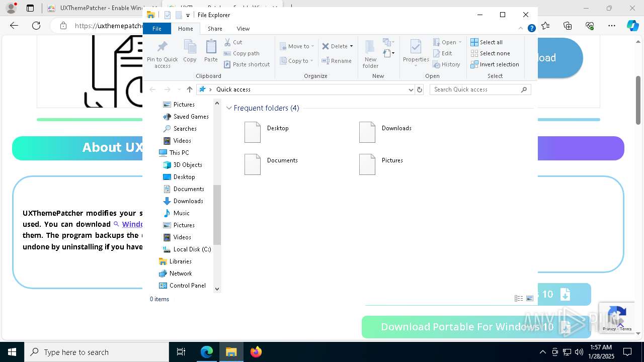Open ribbon Help question mark icon
Image resolution: width=644 pixels, height=362 pixels.
[x=531, y=29]
